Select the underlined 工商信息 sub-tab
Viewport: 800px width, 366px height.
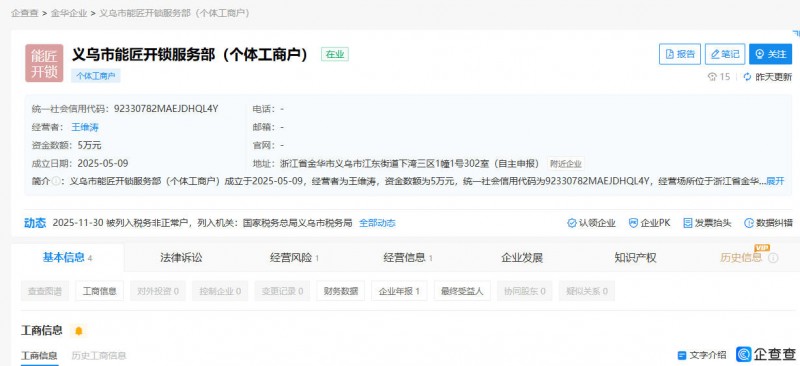[x=39, y=355]
